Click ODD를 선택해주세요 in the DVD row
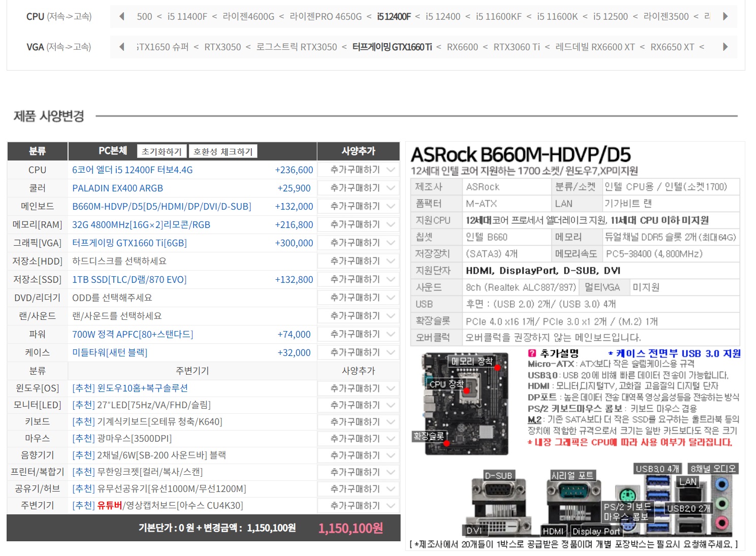Screen dimensions: 756x556 pos(112,298)
